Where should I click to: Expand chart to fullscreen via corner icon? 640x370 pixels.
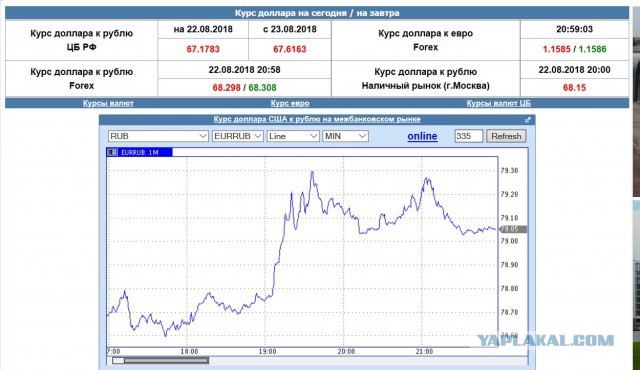[528, 120]
